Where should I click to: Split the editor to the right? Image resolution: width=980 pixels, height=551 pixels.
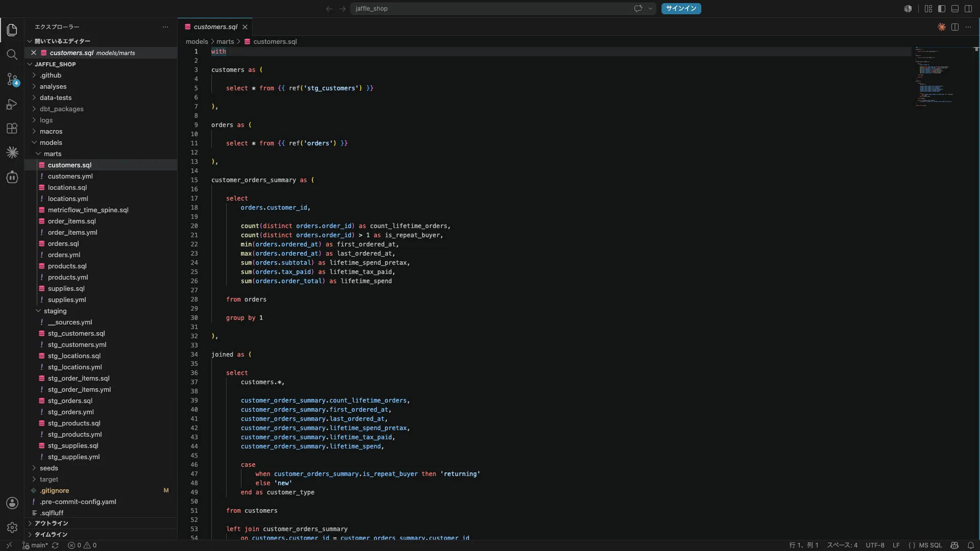pyautogui.click(x=955, y=27)
